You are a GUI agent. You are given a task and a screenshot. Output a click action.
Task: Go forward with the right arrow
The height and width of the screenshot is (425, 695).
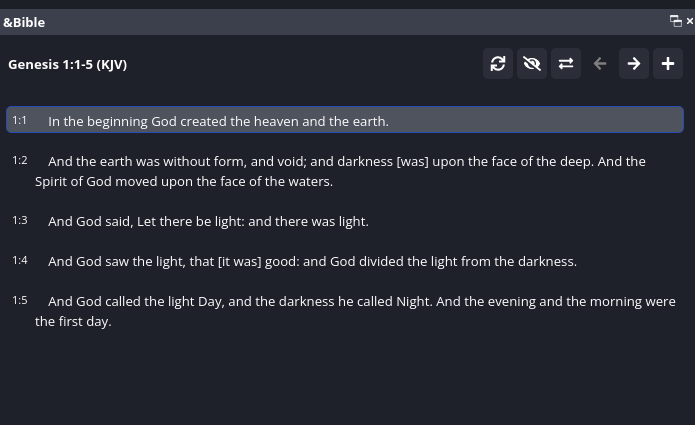pyautogui.click(x=634, y=64)
